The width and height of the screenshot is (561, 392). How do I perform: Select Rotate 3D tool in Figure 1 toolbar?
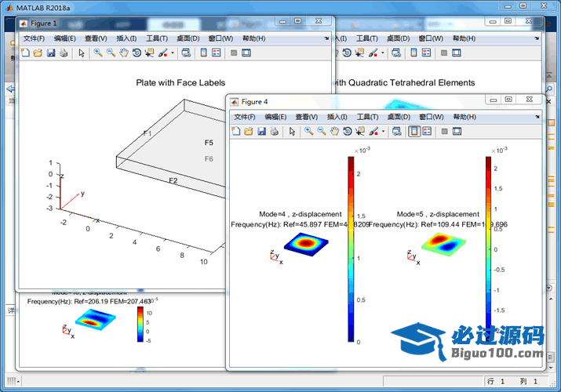coord(137,53)
